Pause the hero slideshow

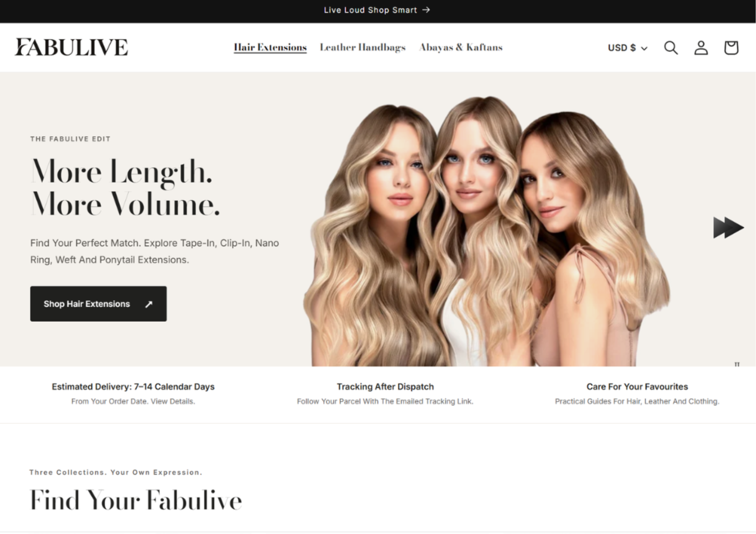[737, 364]
